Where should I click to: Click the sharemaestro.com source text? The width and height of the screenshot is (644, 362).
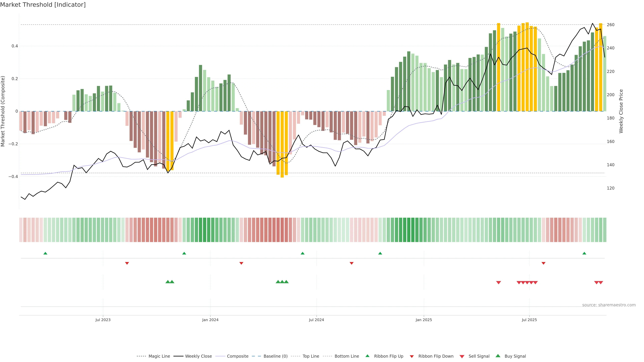click(x=609, y=305)
